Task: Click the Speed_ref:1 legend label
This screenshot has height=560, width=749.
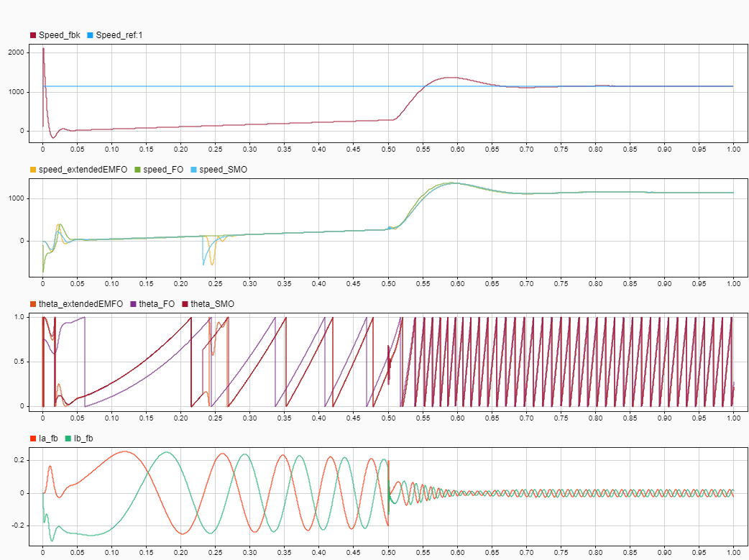Action: pyautogui.click(x=121, y=35)
